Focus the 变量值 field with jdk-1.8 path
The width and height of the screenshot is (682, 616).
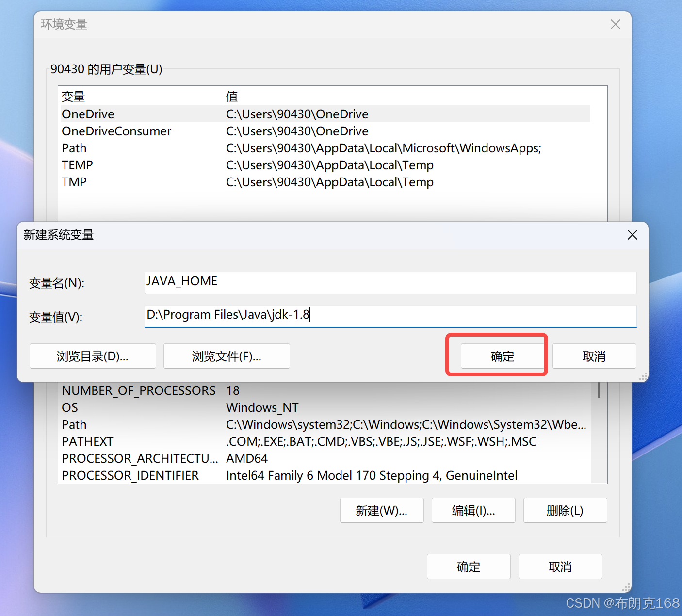tap(390, 316)
